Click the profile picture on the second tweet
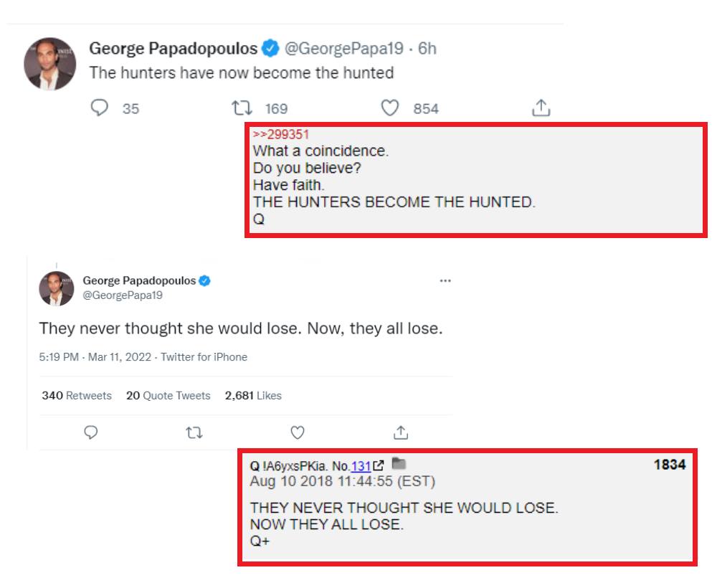Viewport: 712px width, 588px height. 57,288
